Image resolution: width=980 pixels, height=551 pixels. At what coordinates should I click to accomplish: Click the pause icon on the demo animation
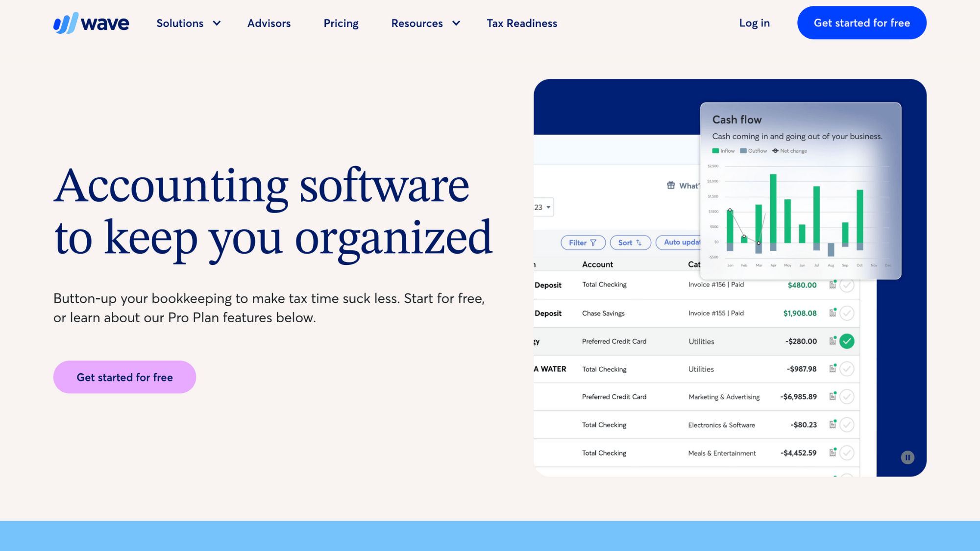click(907, 457)
